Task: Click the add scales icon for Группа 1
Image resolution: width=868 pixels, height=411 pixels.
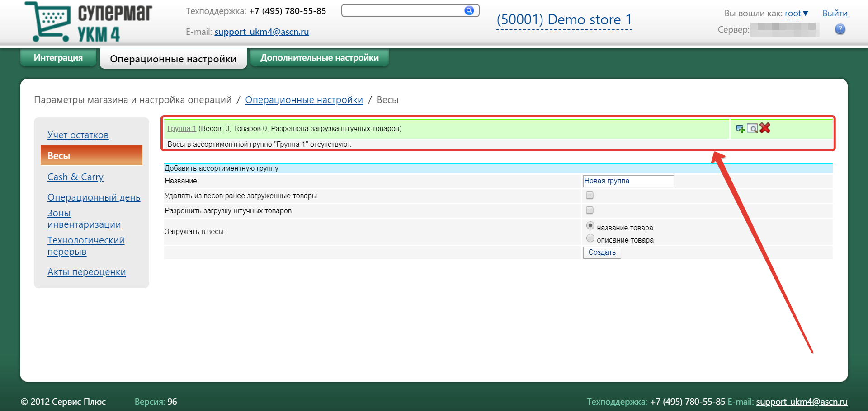Action: click(x=740, y=129)
